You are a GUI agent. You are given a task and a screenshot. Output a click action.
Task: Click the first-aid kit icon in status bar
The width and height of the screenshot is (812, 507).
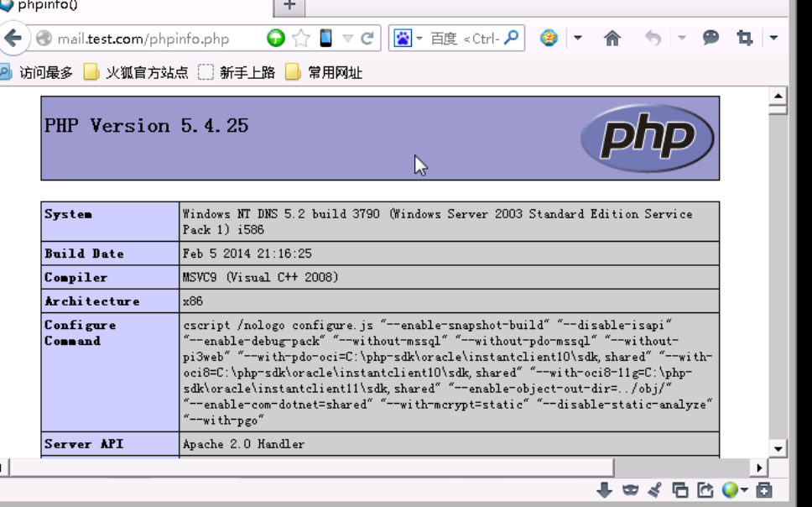[x=764, y=490]
